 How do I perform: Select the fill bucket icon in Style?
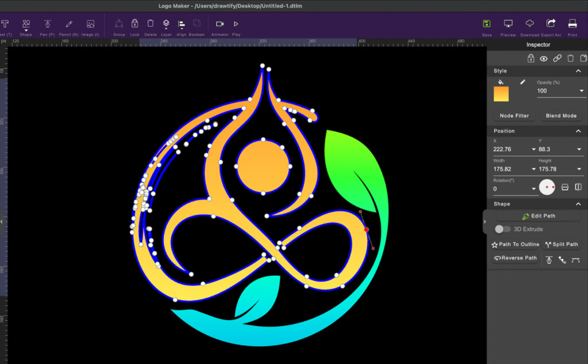[x=501, y=82]
